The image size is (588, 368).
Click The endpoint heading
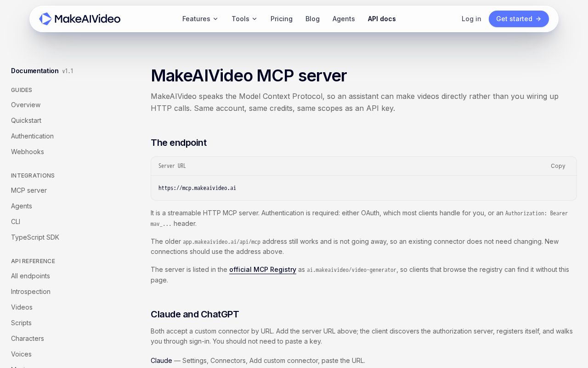click(179, 143)
